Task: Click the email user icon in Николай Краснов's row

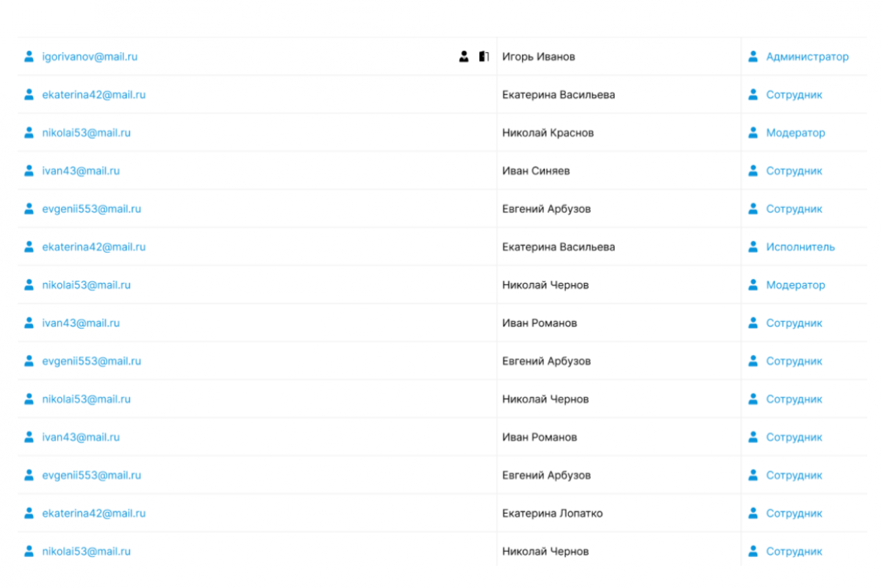Action: point(29,133)
